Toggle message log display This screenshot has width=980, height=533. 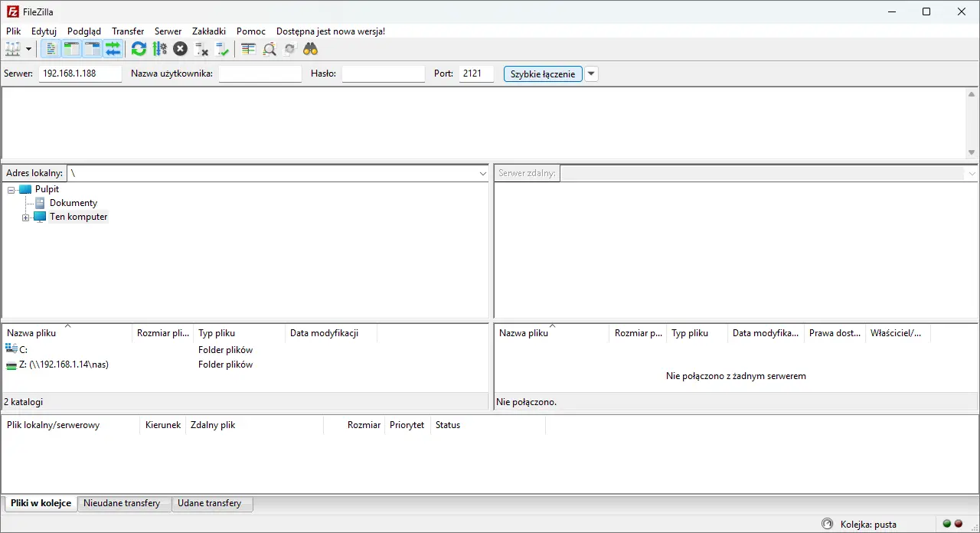tap(51, 49)
